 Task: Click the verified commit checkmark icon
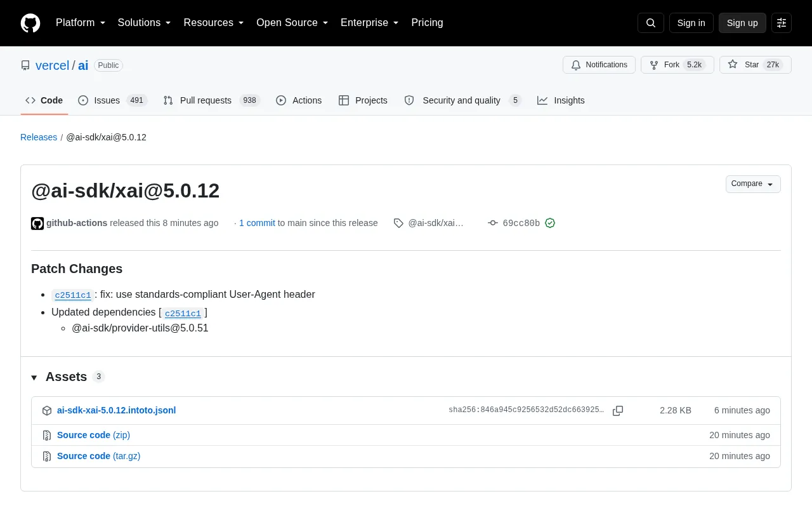pos(550,223)
